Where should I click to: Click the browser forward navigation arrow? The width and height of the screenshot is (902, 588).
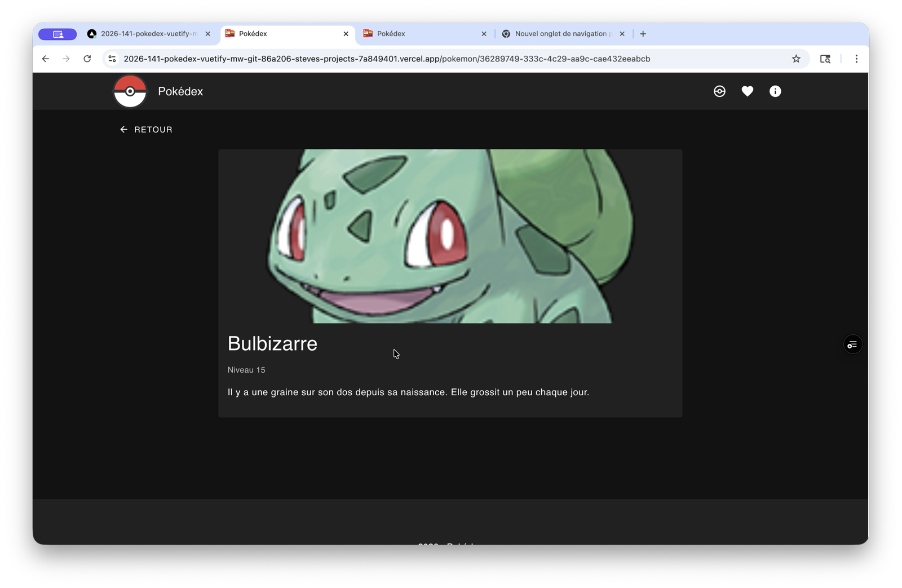pos(66,58)
